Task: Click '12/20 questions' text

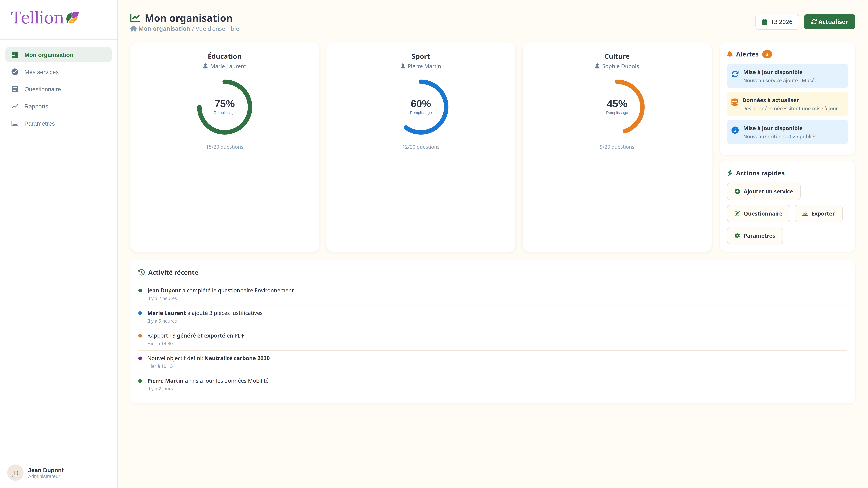Action: click(421, 147)
